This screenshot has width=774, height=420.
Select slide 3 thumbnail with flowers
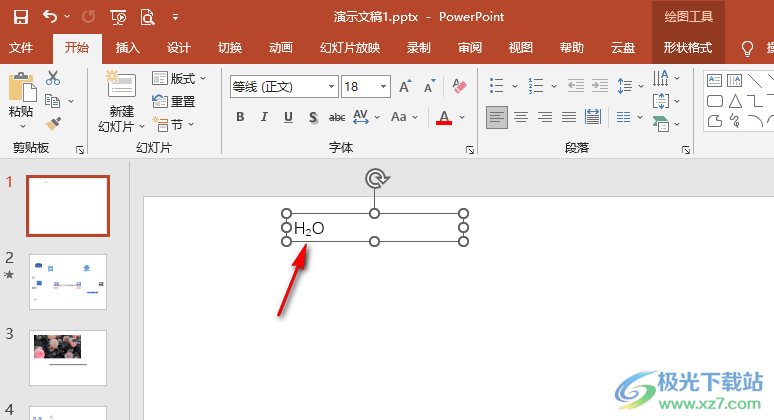pyautogui.click(x=68, y=358)
